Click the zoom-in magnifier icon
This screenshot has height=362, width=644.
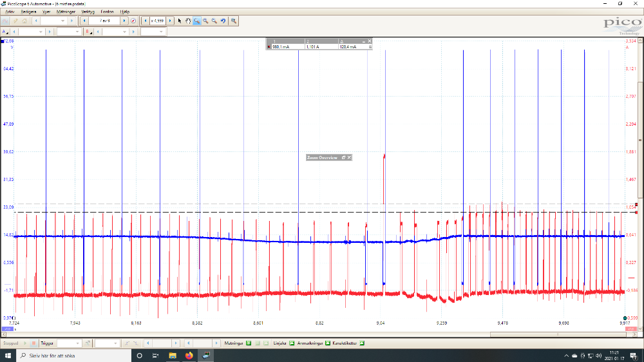pyautogui.click(x=205, y=21)
